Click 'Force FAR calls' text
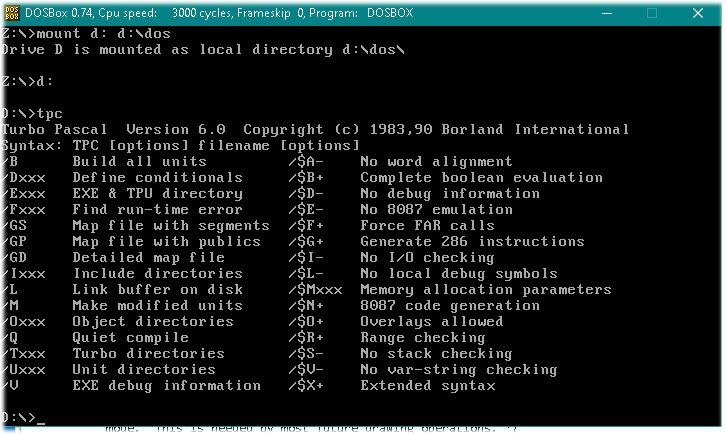726x434 pixels. [427, 226]
